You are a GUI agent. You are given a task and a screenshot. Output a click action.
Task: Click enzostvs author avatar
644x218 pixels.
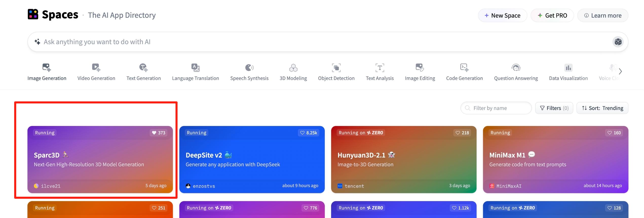click(188, 186)
